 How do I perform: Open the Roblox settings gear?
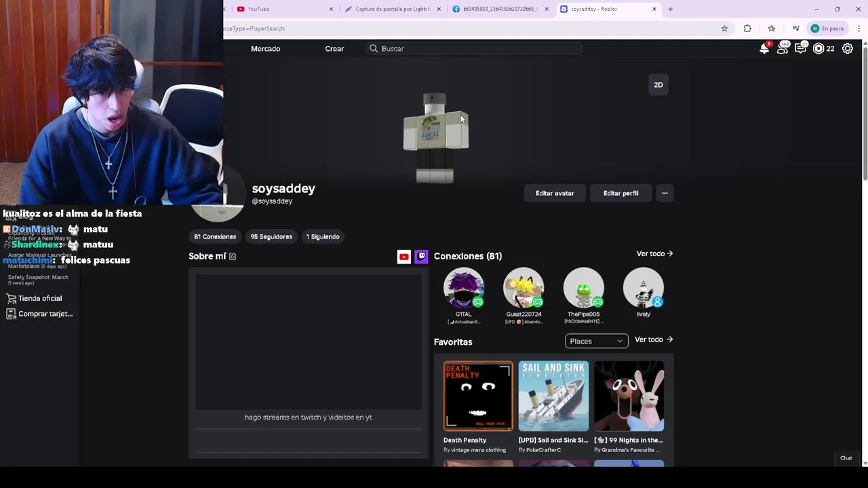(x=848, y=49)
